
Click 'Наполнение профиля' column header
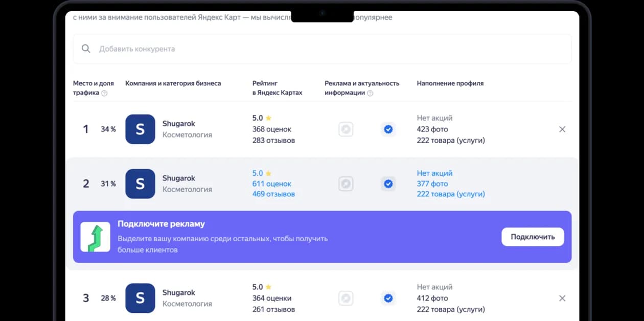pyautogui.click(x=450, y=83)
